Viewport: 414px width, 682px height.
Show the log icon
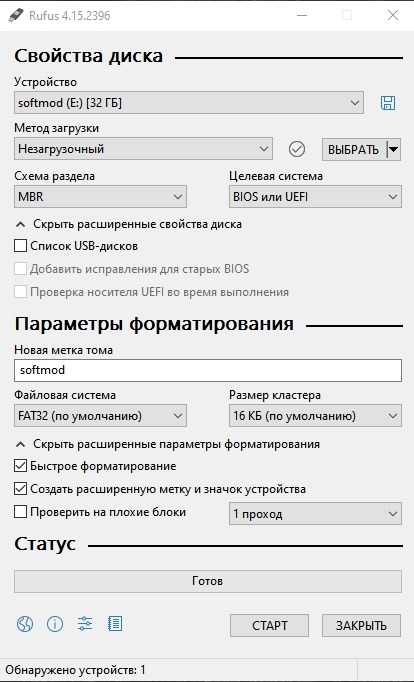115,624
